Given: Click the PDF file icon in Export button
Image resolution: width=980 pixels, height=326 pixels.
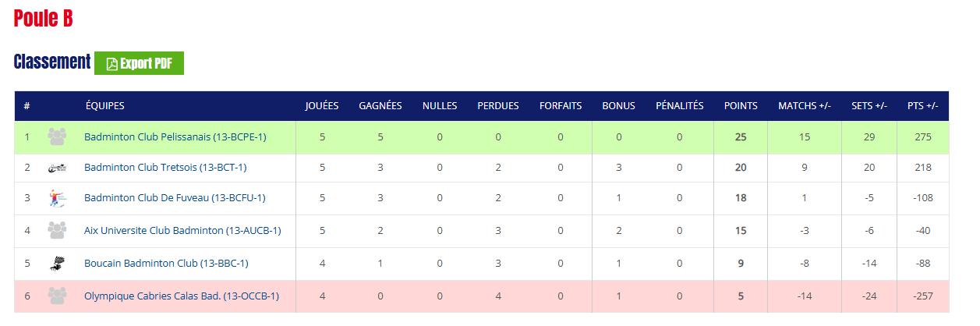Looking at the screenshot, I should tap(112, 64).
